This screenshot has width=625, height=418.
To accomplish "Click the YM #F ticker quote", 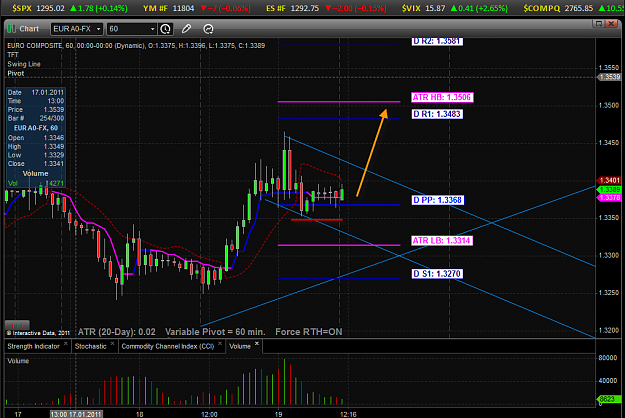I will [x=197, y=8].
